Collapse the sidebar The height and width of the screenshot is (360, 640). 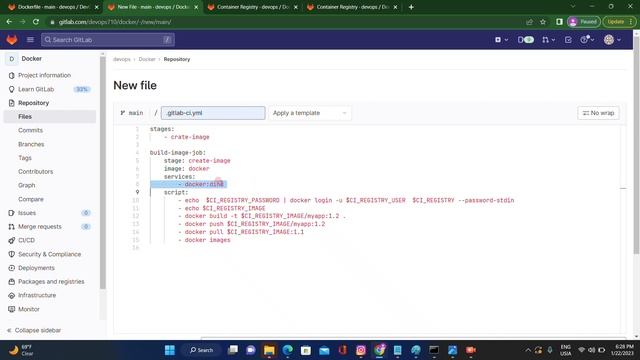click(34, 330)
